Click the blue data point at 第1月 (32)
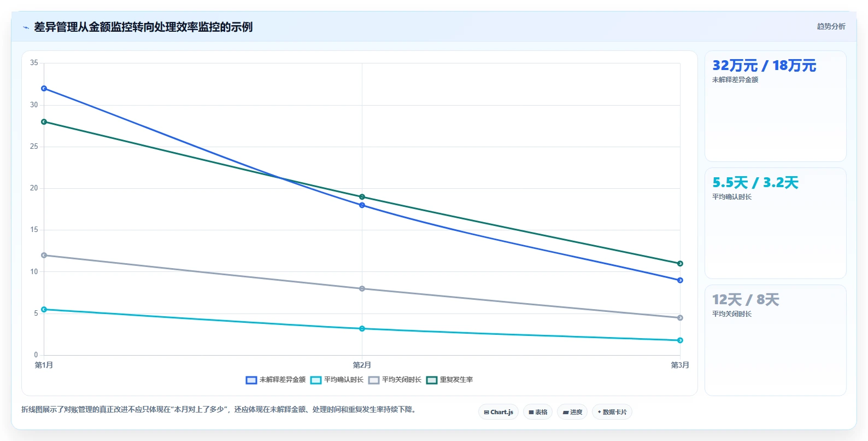The height and width of the screenshot is (441, 868). click(44, 89)
